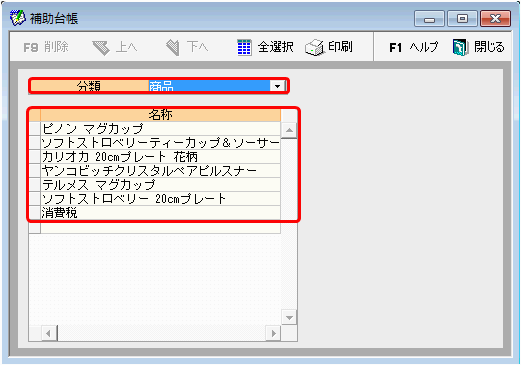Click the 印刷 printer icon
Screen dimensions: 521x365
[314, 47]
